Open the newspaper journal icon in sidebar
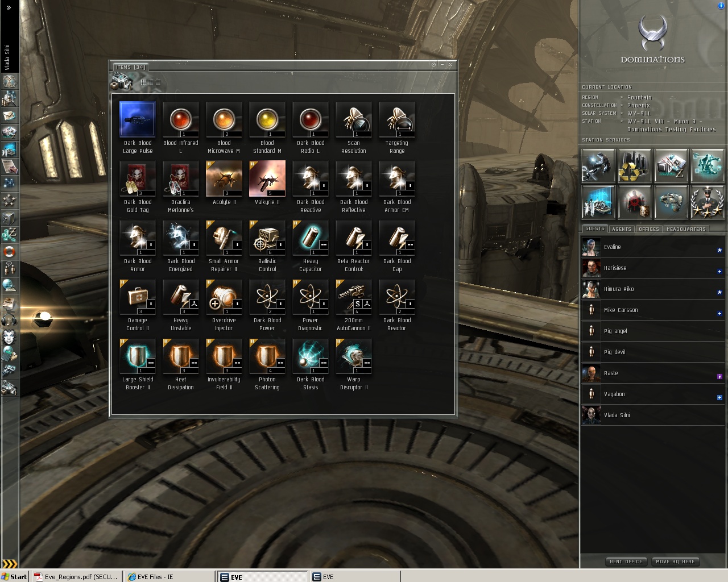 pos(10,303)
